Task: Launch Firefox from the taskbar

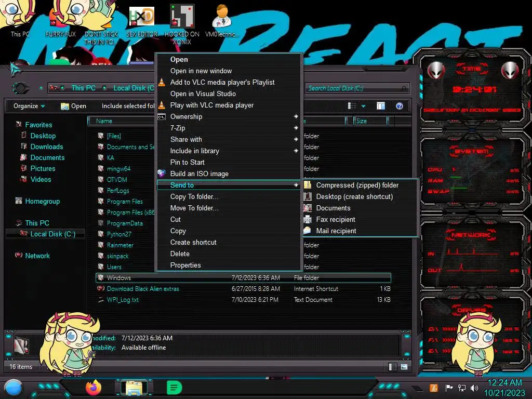Action: [94, 388]
